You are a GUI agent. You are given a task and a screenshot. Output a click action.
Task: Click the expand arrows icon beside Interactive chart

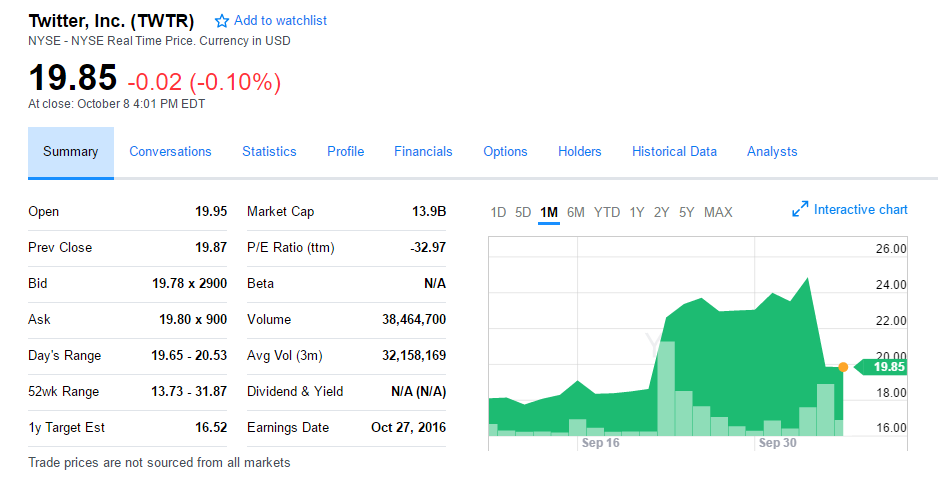[800, 209]
